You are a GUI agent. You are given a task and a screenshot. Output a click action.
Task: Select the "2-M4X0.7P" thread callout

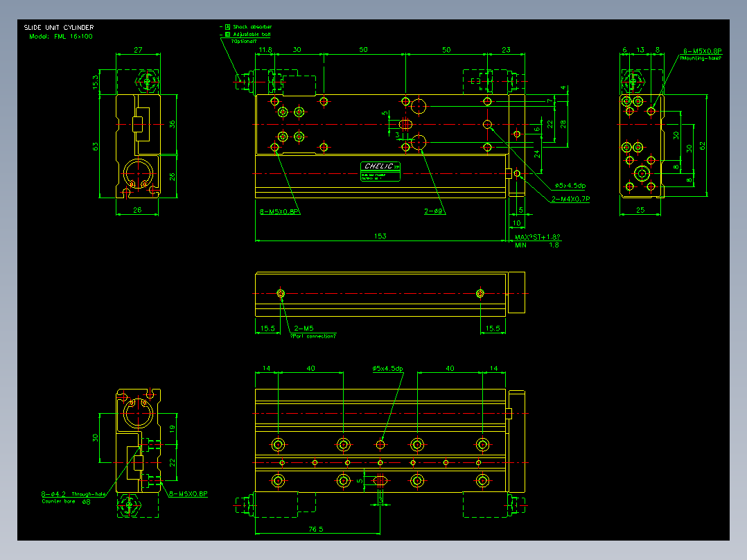(570, 199)
